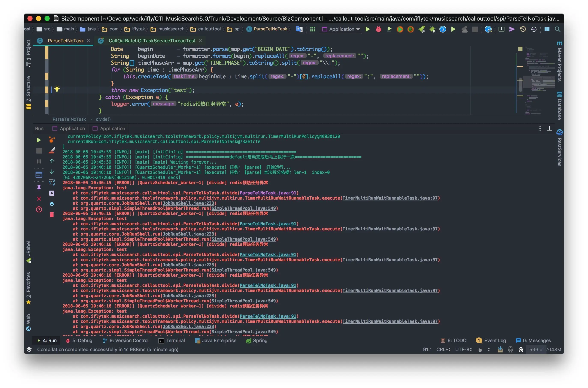Toggle scroll to end of console
The width and height of the screenshot is (588, 388).
pos(52,193)
